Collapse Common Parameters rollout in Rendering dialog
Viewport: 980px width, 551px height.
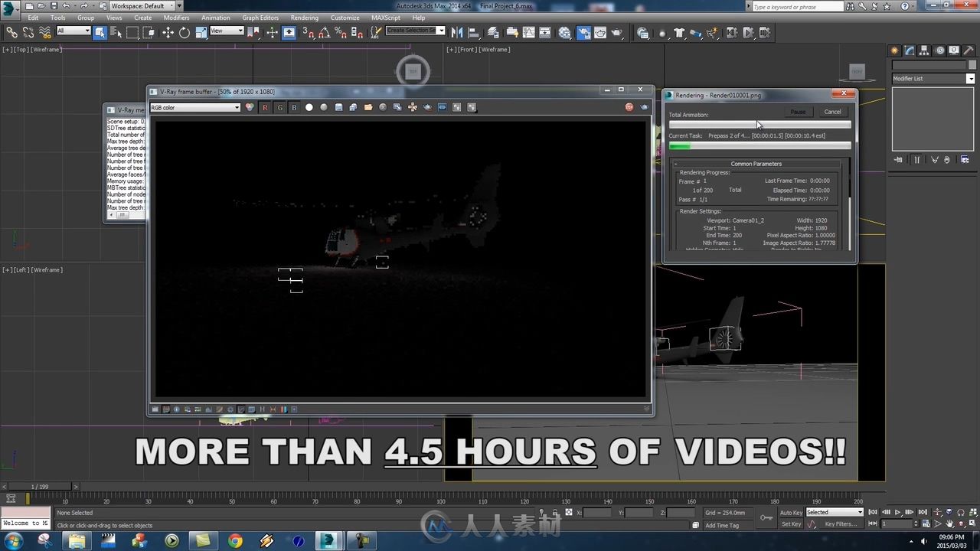pos(756,164)
